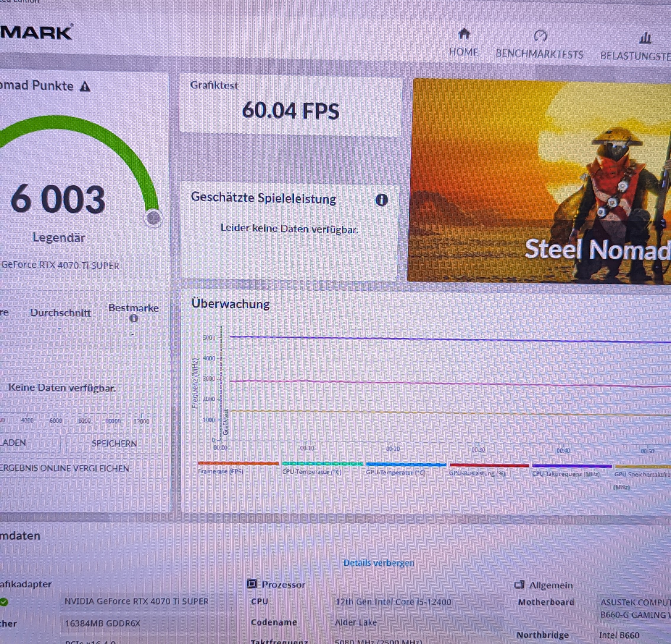Click the SPEICHERN button

114,443
